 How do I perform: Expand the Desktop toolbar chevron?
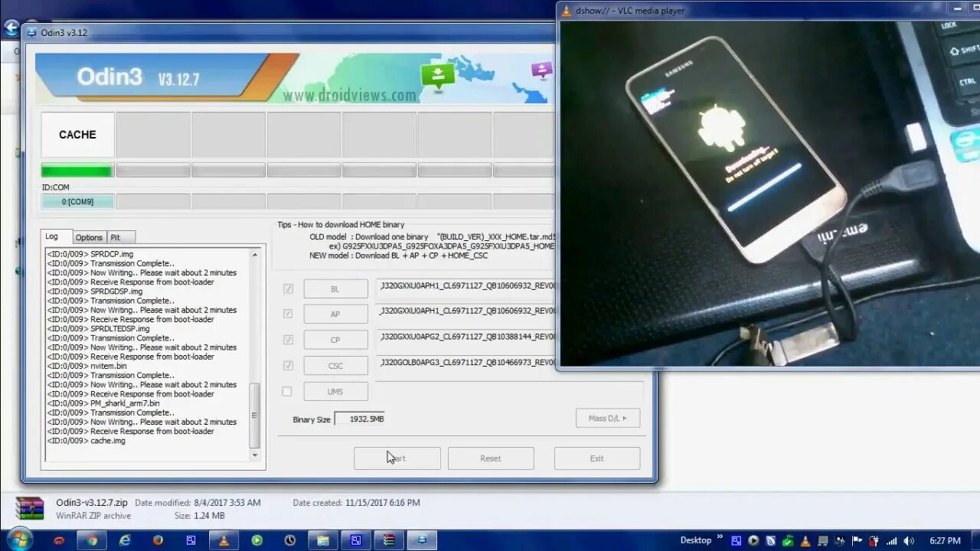(720, 539)
